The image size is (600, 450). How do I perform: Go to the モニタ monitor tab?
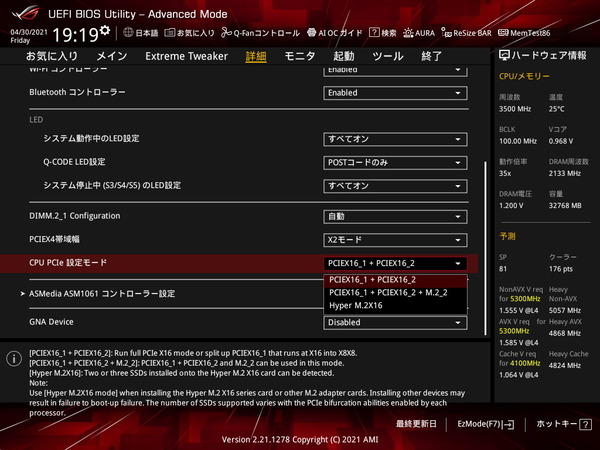300,56
